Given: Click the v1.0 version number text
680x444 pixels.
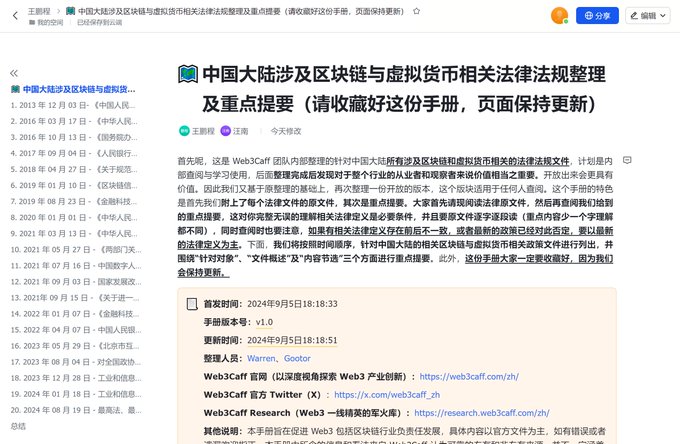Looking at the screenshot, I should [264, 322].
